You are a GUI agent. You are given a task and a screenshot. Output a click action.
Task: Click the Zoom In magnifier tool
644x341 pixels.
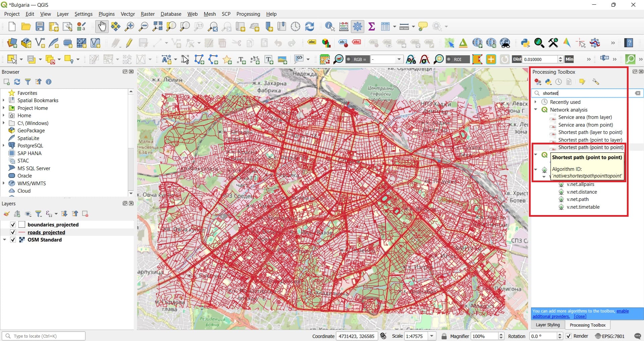(129, 26)
